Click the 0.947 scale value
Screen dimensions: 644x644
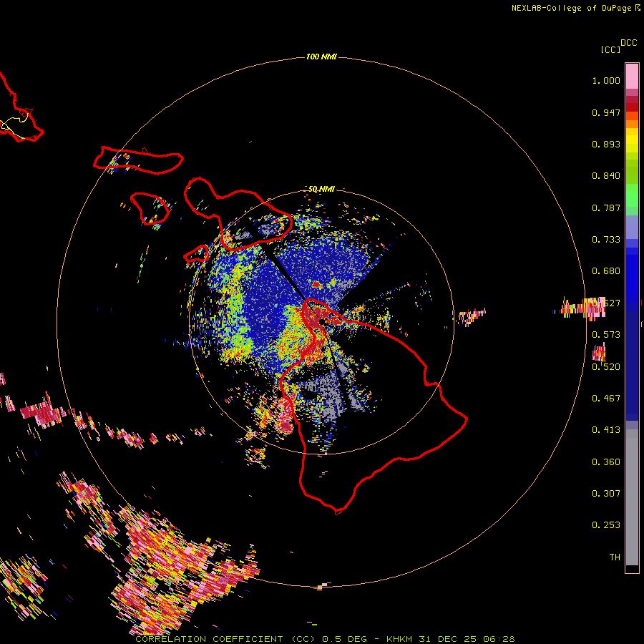[606, 112]
